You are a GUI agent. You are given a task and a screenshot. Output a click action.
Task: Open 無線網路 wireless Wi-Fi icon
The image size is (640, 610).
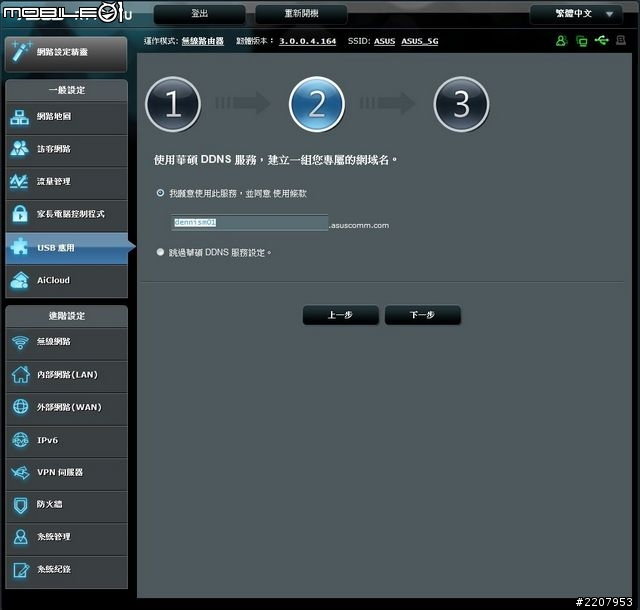[21, 343]
